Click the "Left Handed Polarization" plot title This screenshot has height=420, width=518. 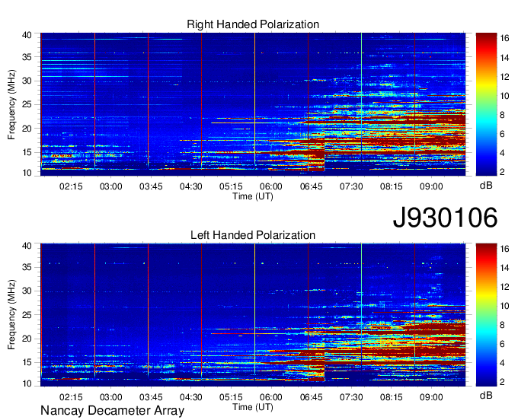click(x=253, y=235)
